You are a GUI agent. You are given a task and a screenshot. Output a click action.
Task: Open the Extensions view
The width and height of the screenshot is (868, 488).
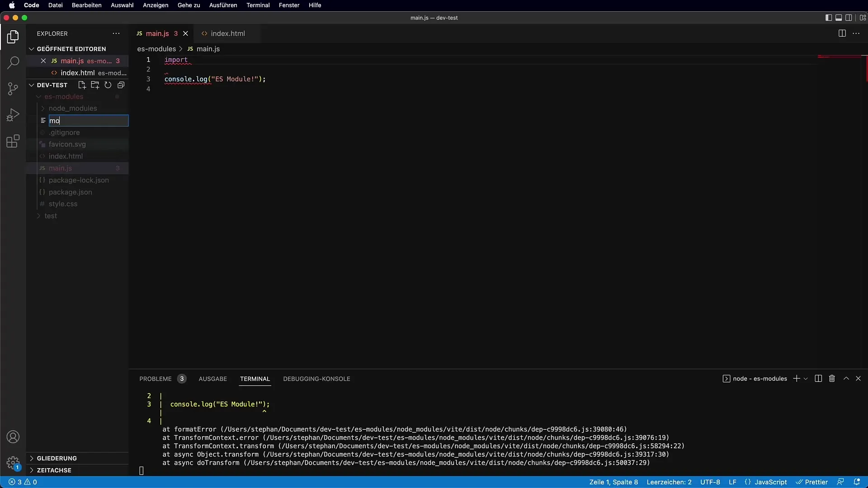click(x=13, y=141)
